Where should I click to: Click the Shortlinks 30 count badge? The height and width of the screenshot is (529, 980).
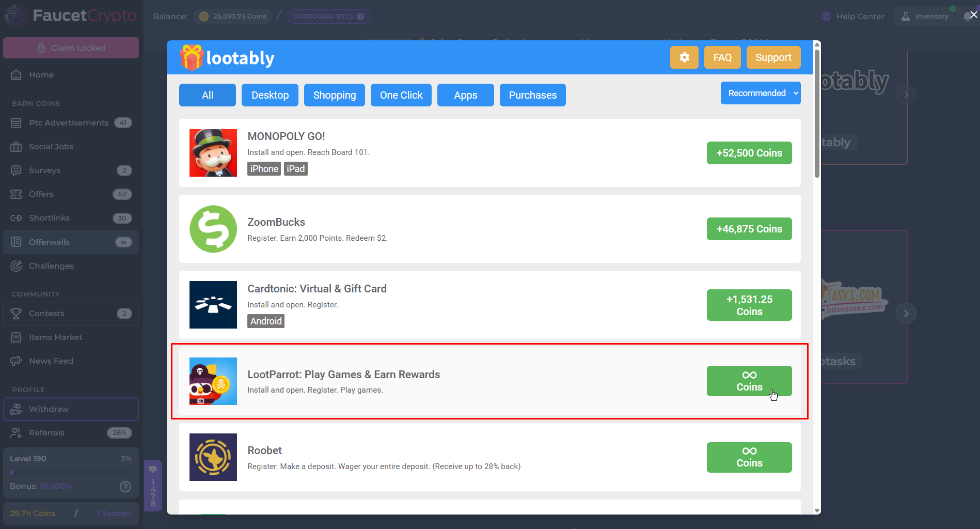pyautogui.click(x=122, y=218)
